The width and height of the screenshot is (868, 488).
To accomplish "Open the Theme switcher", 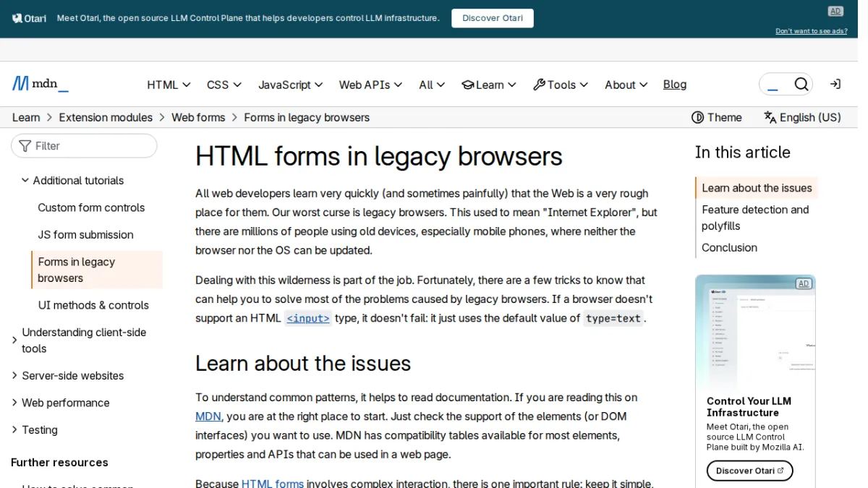I will pyautogui.click(x=717, y=117).
